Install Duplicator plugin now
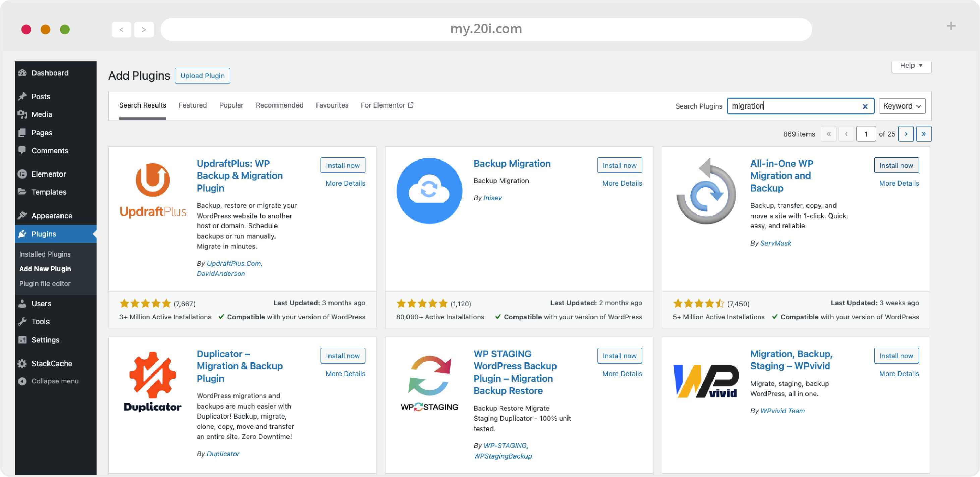Image resolution: width=980 pixels, height=477 pixels. pyautogui.click(x=343, y=356)
